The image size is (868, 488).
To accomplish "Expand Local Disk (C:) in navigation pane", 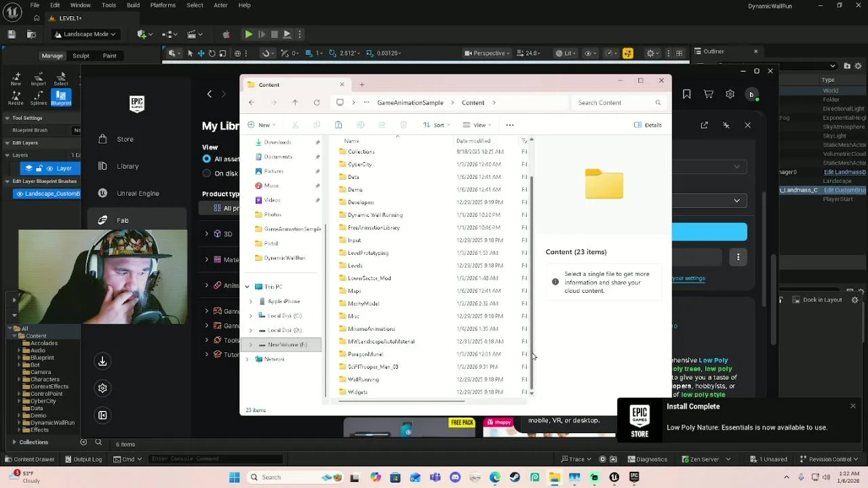I will [250, 316].
